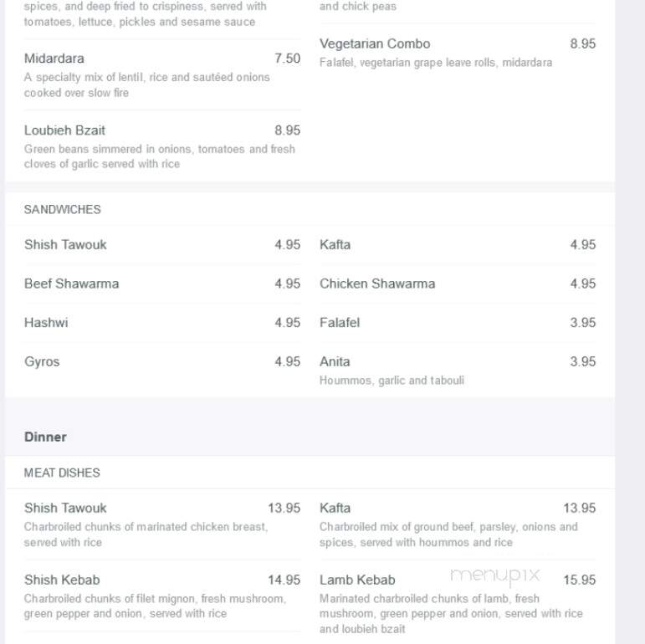Select the MEAT DISHES section header
Image resolution: width=645 pixels, height=644 pixels.
(x=62, y=473)
